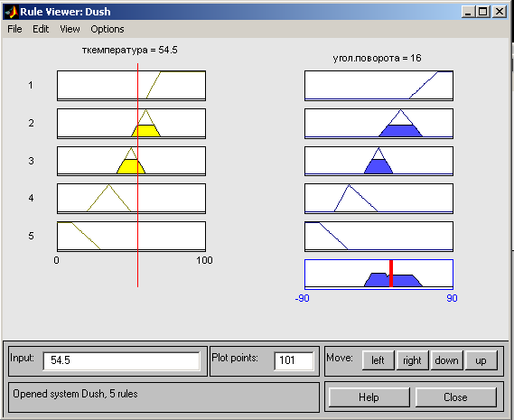Image resolution: width=514 pixels, height=420 pixels.
Task: Click the Close button at bottom right
Action: 455,397
